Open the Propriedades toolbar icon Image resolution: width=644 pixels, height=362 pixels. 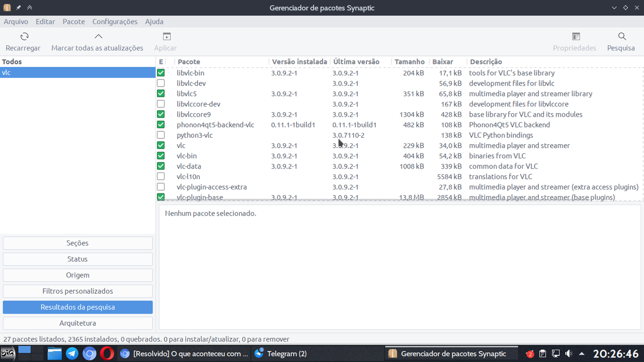576,36
